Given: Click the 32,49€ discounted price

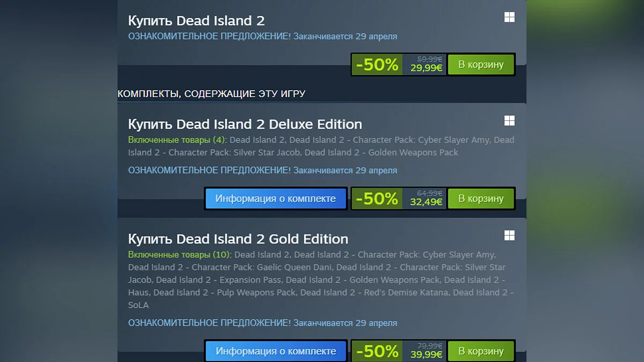Looking at the screenshot, I should pos(426,202).
